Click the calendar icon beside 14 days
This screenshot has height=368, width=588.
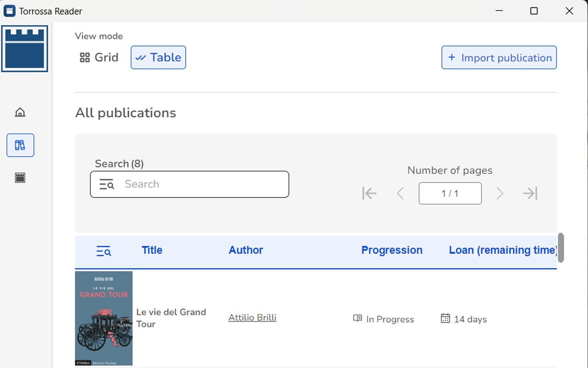[445, 318]
